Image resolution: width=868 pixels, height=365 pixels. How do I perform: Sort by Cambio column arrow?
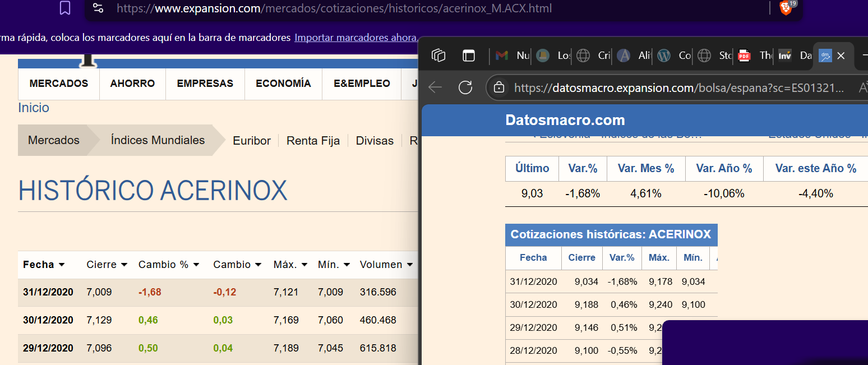(x=258, y=265)
